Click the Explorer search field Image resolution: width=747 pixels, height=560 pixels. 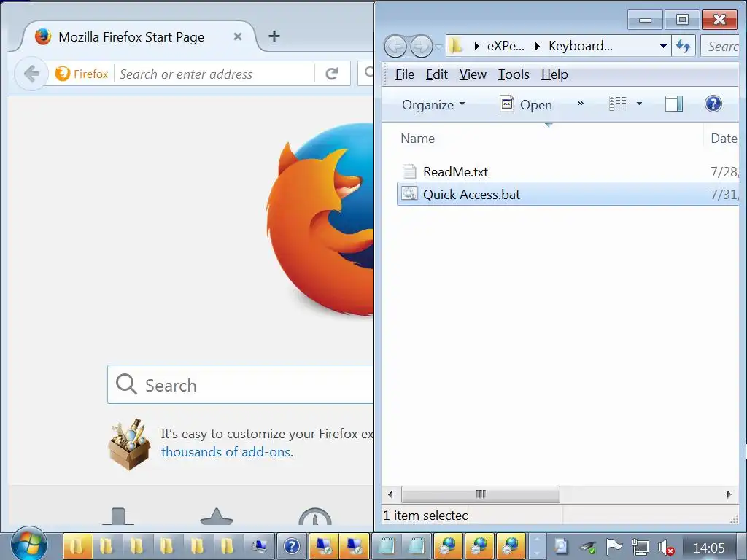click(x=720, y=46)
